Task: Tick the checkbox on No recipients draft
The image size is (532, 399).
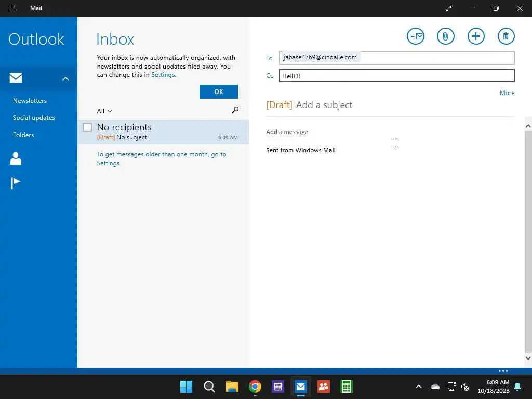Action: click(x=87, y=127)
